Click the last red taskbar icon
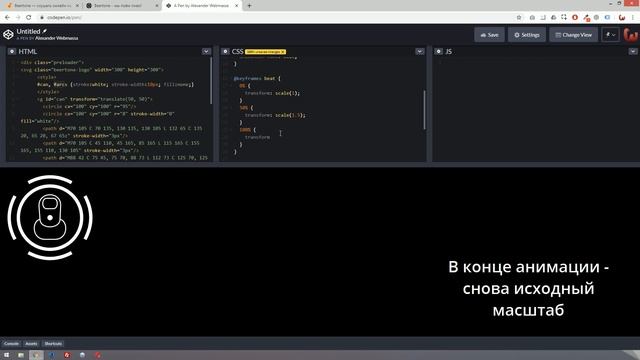This screenshot has height=360, width=640. point(98,355)
